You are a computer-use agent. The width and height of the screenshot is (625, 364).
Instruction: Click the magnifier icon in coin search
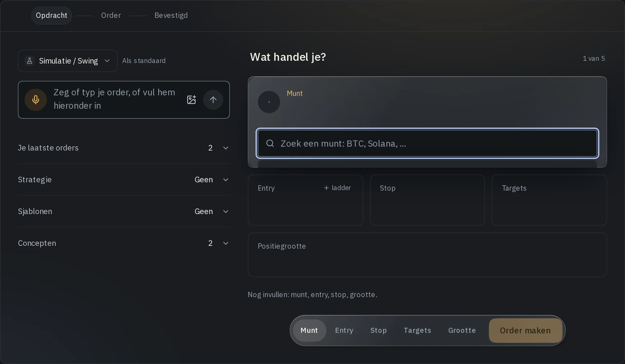[270, 143]
